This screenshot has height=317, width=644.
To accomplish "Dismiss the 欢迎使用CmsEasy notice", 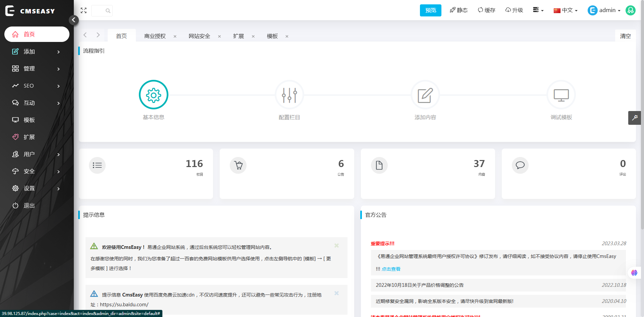I will pyautogui.click(x=336, y=246).
